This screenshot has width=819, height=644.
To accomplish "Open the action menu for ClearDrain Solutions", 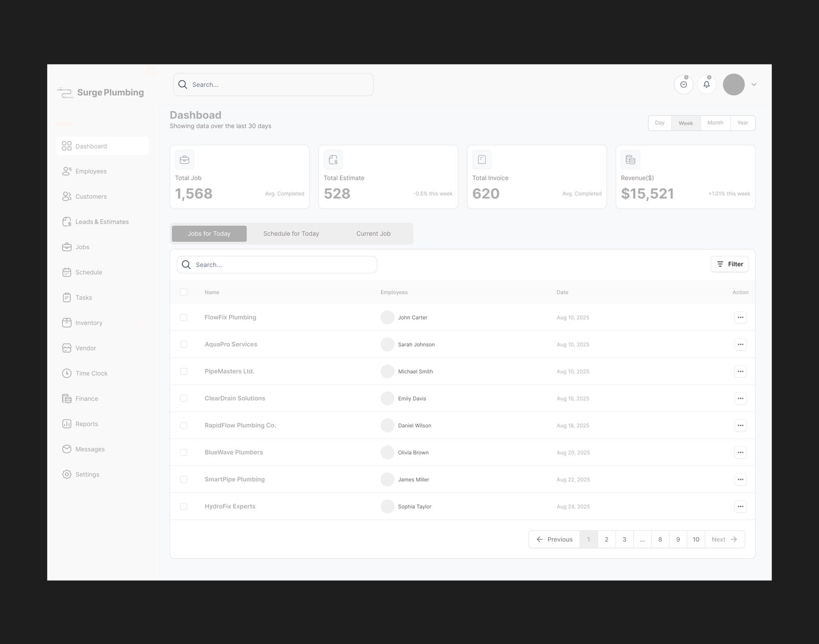I will (x=740, y=398).
